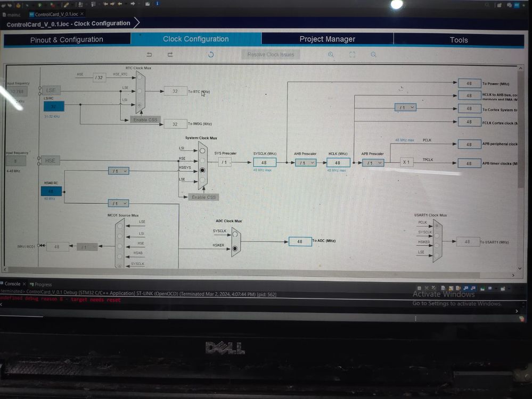Click the blue LSI RC value box
Screen dimensions: 532x399
54,106
